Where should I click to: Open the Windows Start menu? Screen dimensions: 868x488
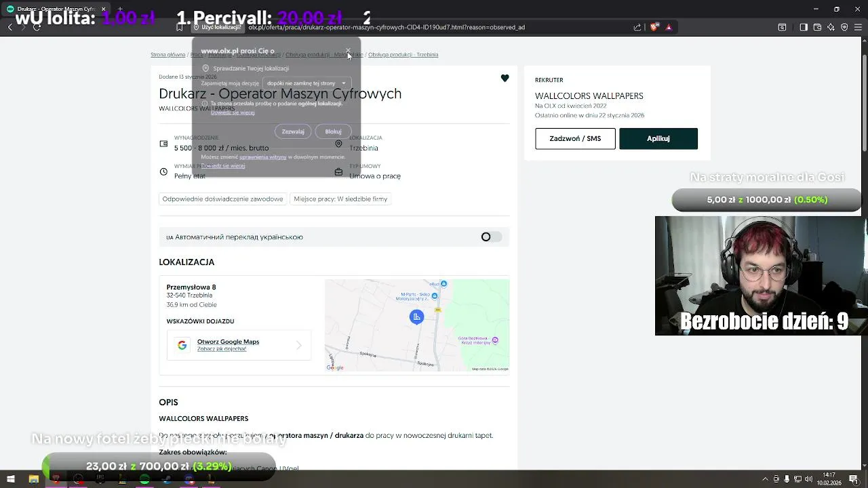(11, 479)
